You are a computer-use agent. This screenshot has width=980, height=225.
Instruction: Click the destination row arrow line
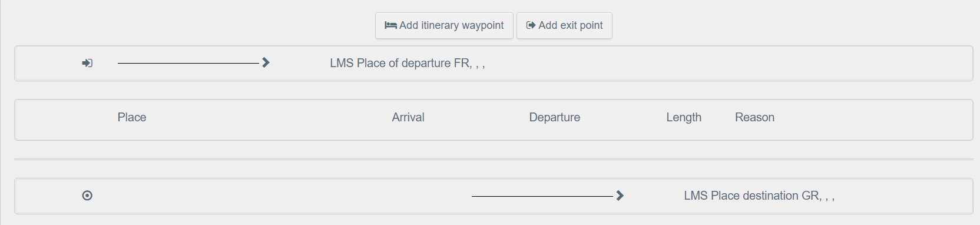click(x=542, y=196)
